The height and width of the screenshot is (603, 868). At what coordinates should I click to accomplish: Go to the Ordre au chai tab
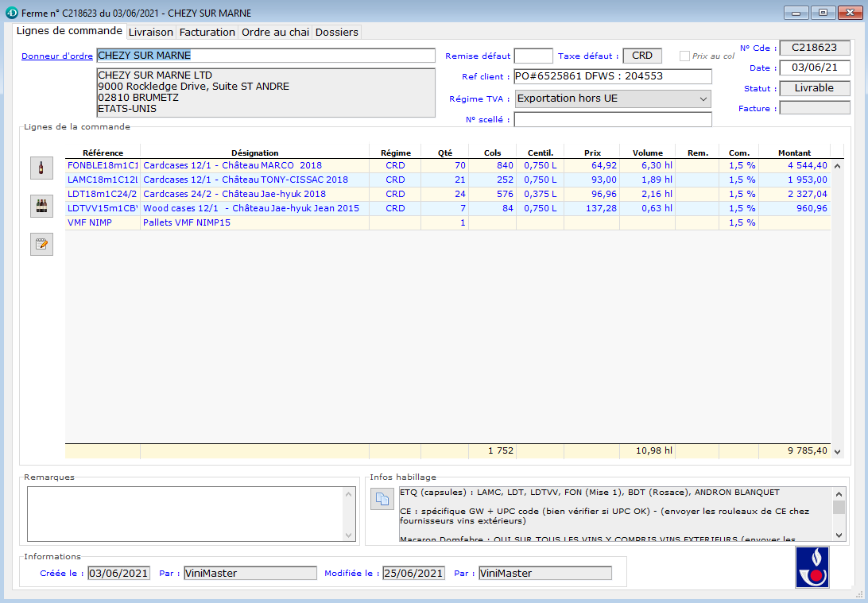pos(275,32)
